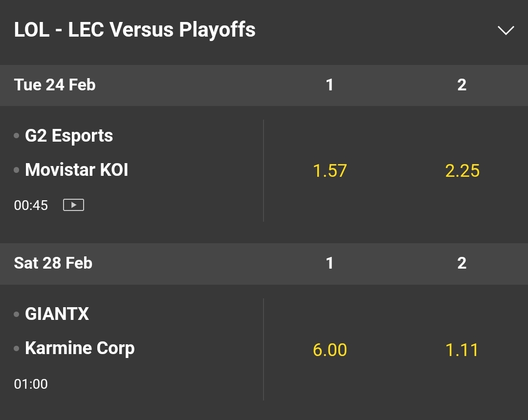The width and height of the screenshot is (528, 420).
Task: Open the live stream icon for G2 vs Movistar KOI
Action: (73, 205)
